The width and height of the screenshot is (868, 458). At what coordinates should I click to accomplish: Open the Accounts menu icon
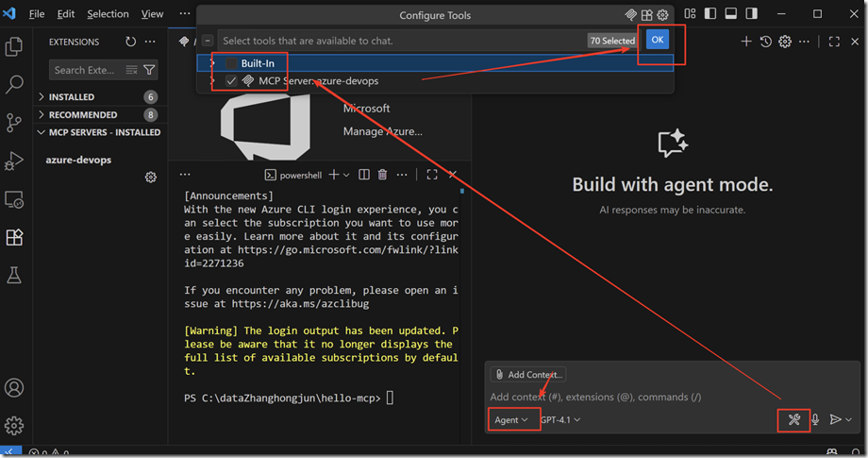[14, 388]
